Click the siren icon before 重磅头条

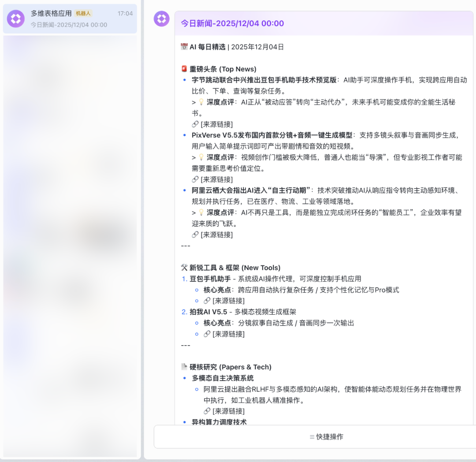click(x=184, y=69)
